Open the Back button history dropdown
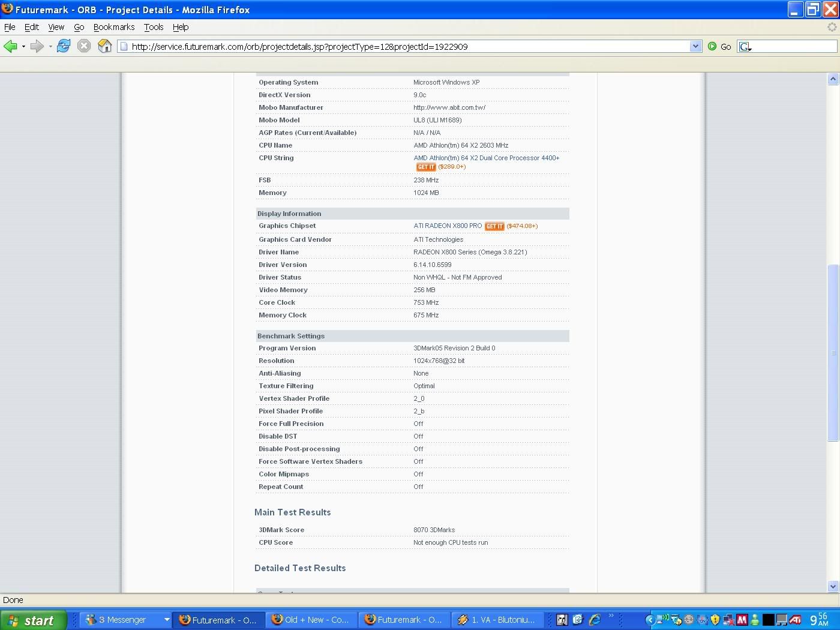 pyautogui.click(x=23, y=47)
